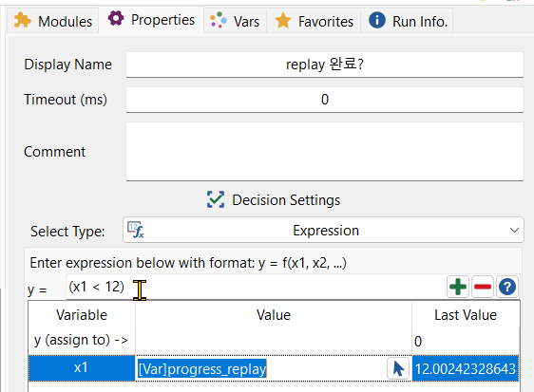Click the [Var]progress_replay value cell
The image size is (534, 392).
point(261,368)
